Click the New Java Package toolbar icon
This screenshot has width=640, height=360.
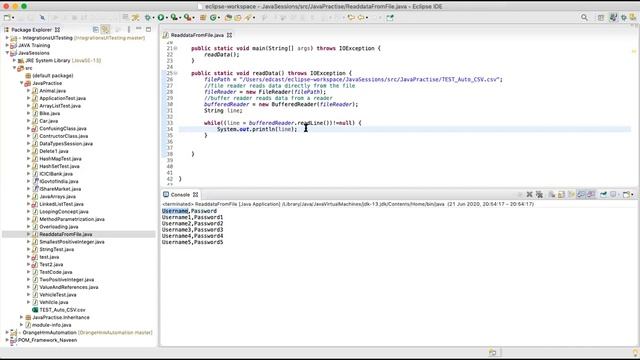coord(203,18)
